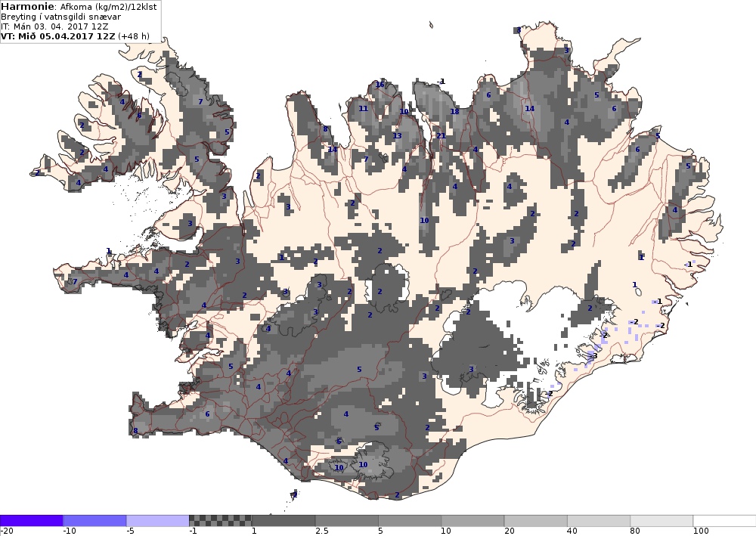Click the '80' label under the legend

click(636, 531)
